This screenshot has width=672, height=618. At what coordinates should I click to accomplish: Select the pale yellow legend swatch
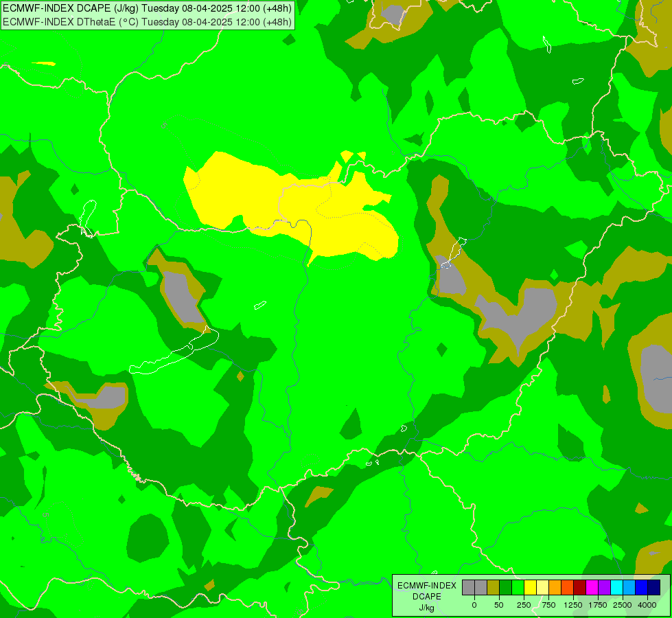(x=542, y=588)
